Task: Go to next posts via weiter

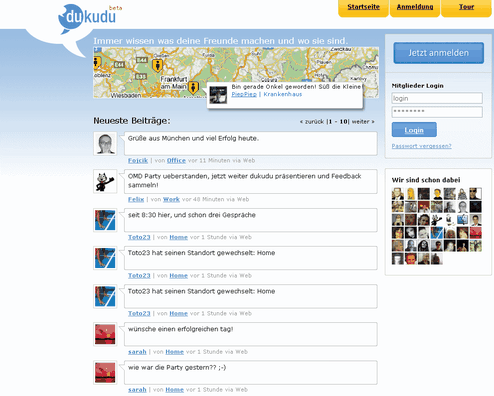Action: 363,122
